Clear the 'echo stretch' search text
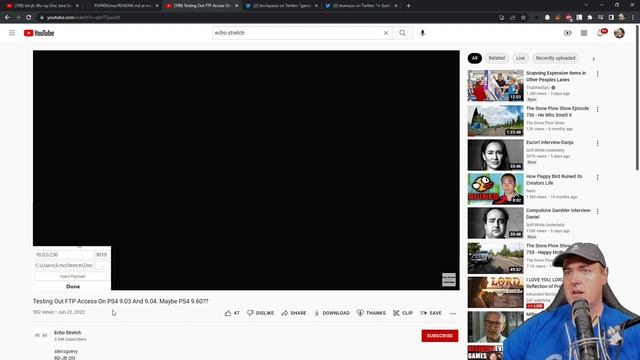 [x=386, y=33]
